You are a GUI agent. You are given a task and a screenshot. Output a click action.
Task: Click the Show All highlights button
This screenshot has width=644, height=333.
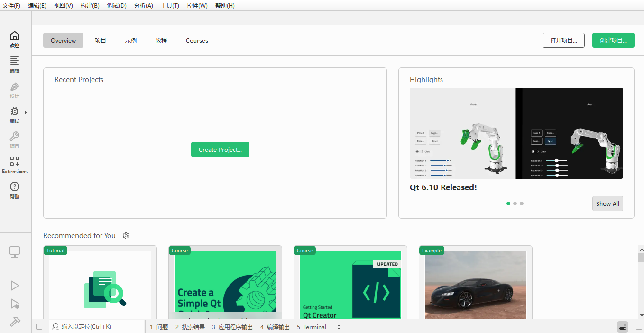coord(607,203)
